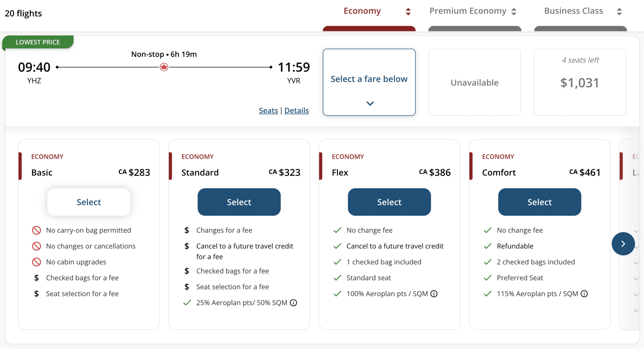Click dollar icon beside Changes for a fee
The image size is (644, 349).
click(x=187, y=230)
